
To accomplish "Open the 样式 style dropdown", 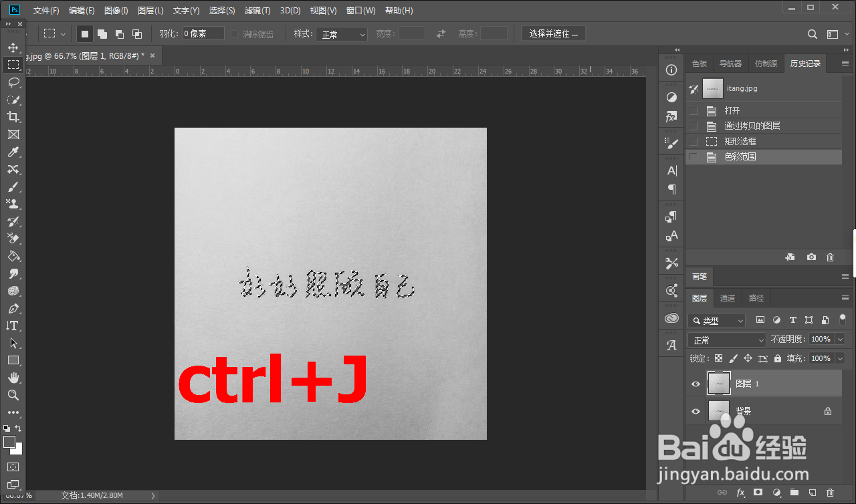I will tap(342, 34).
